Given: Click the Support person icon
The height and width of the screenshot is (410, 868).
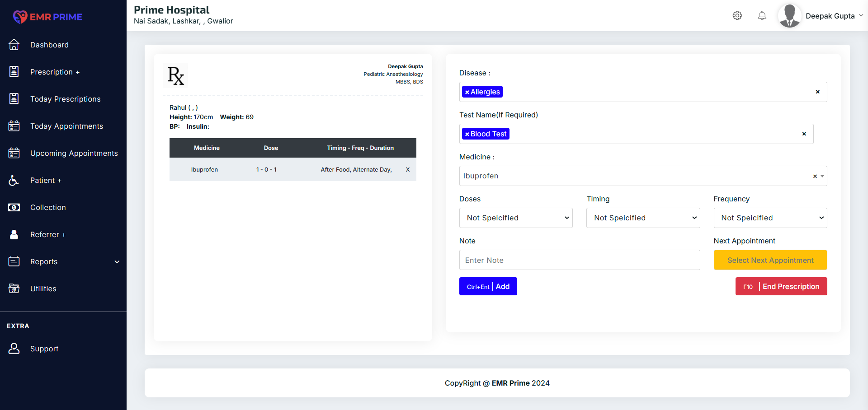Looking at the screenshot, I should [x=14, y=349].
